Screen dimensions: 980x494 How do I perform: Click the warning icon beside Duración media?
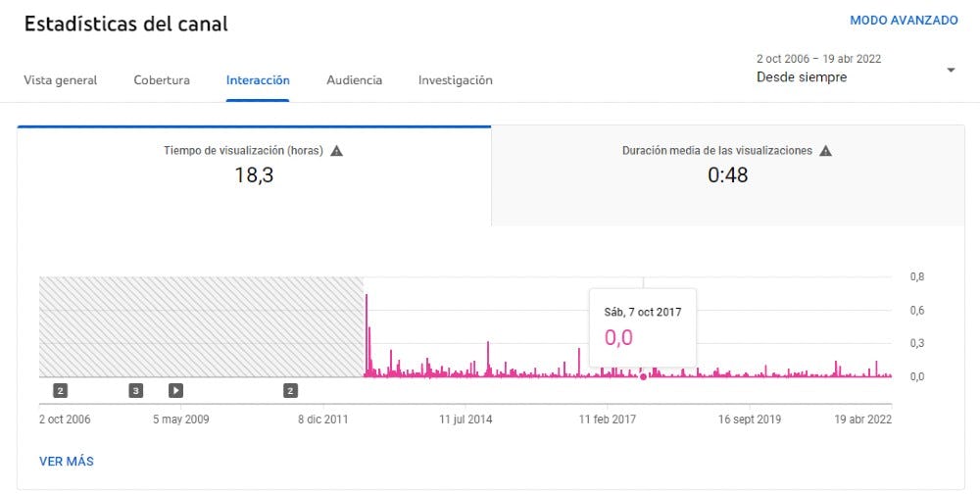pos(825,151)
